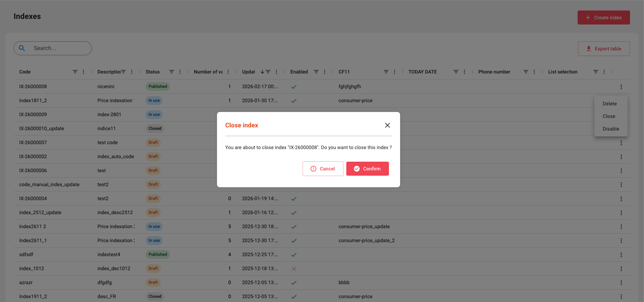Click Enabled column header
Viewport: 644px width, 302px height.
pos(299,72)
